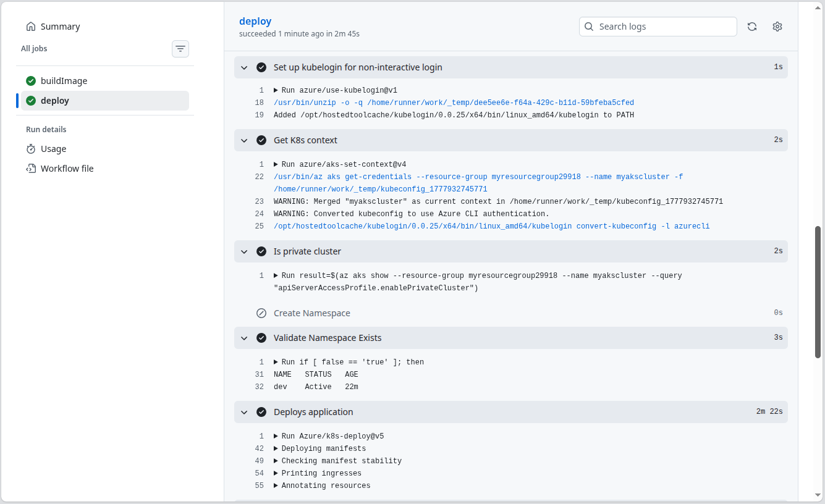
Task: Click the 'All jobs' sidebar label
Action: (x=34, y=49)
